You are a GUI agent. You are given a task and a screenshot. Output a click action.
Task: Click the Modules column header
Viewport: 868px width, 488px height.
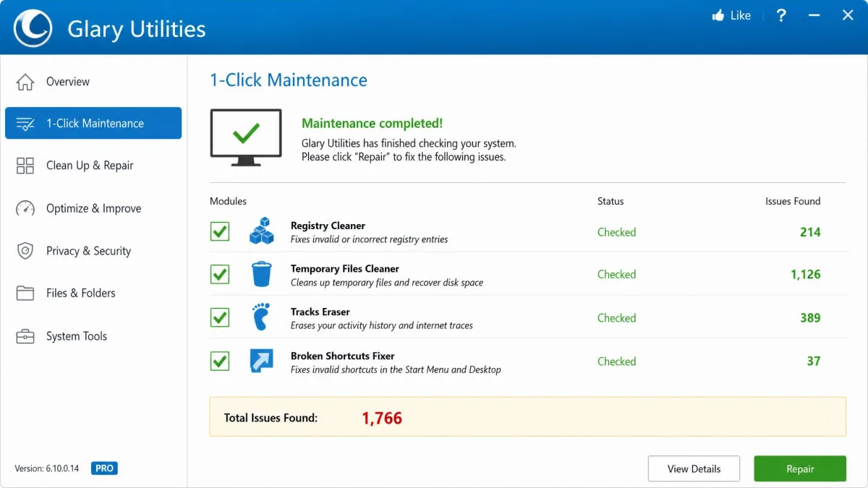228,201
